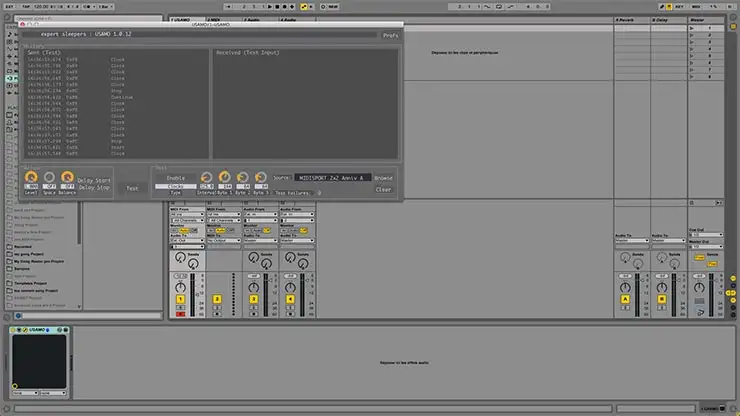Start playback with the transport Play button
The width and height of the screenshot is (740, 416).
point(270,7)
